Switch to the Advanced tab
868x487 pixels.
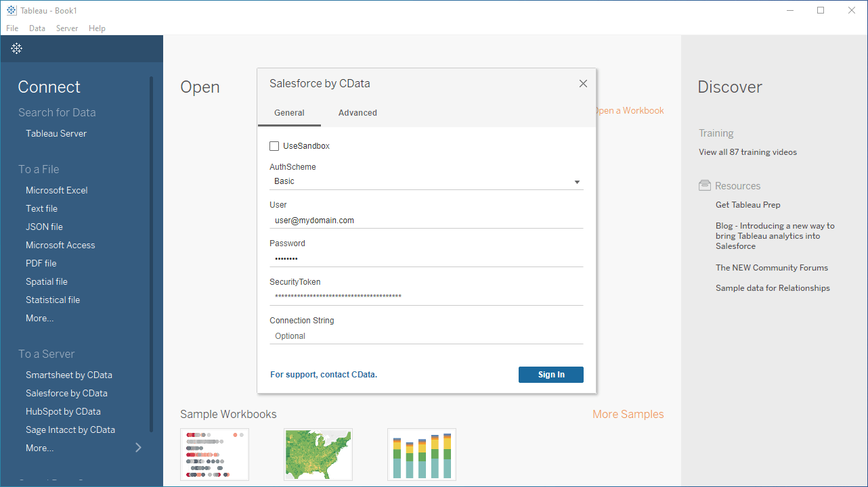[357, 112]
